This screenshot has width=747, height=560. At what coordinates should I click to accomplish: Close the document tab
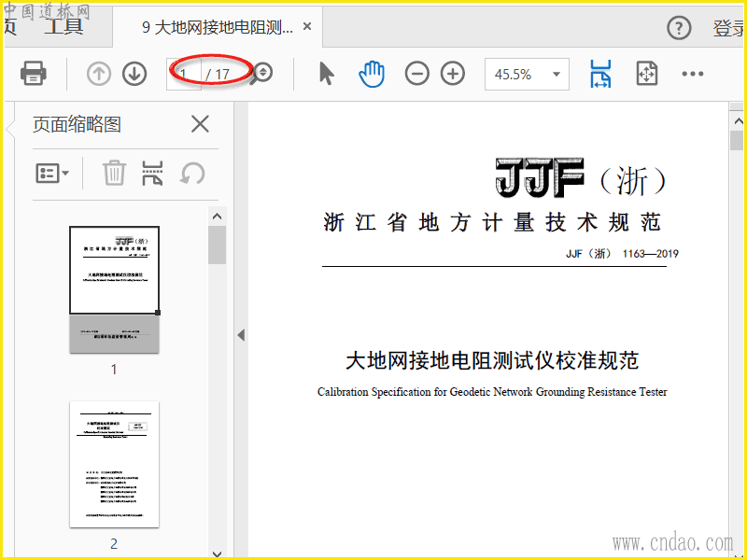(307, 26)
